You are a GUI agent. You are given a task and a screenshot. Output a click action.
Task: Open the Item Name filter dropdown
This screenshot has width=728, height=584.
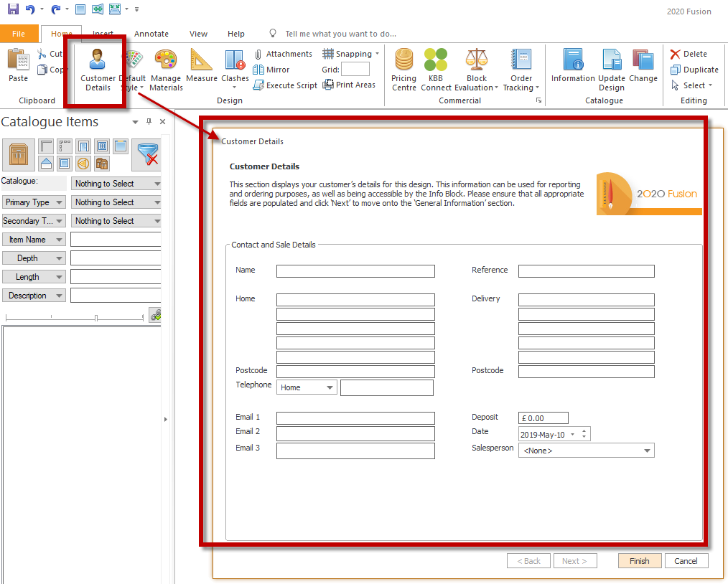click(x=34, y=240)
